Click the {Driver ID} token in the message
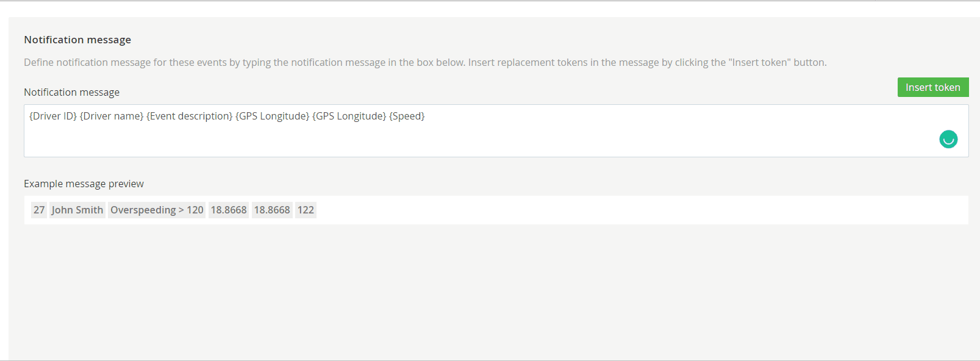980x361 pixels. [53, 116]
